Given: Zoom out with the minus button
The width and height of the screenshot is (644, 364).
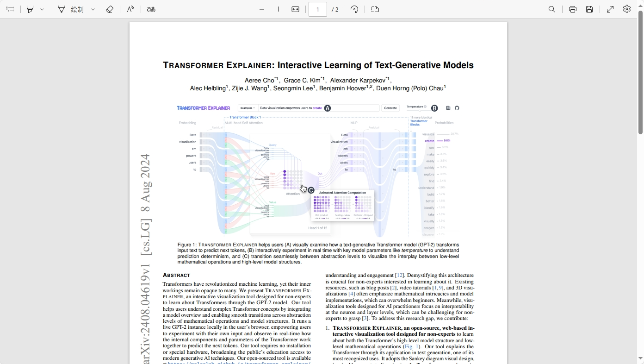Looking at the screenshot, I should [x=262, y=9].
